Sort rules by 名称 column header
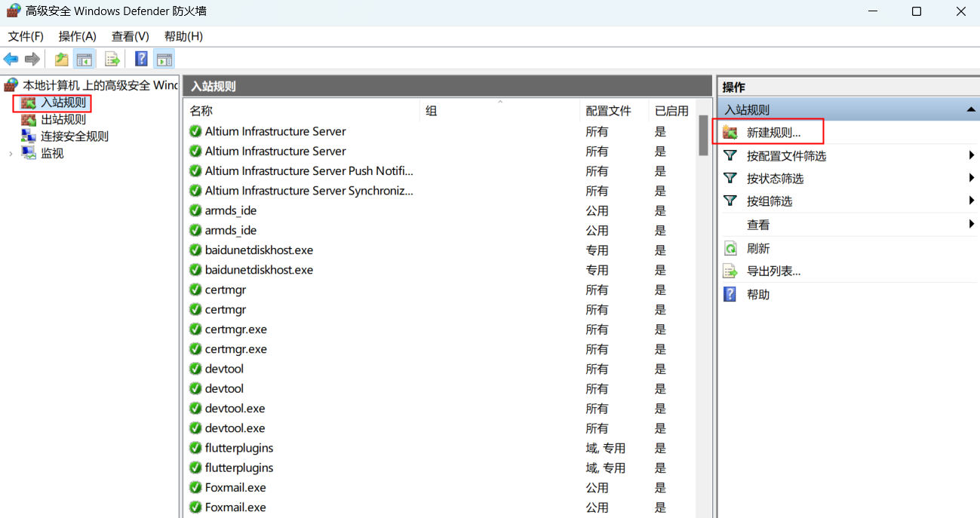This screenshot has width=980, height=518. [201, 111]
